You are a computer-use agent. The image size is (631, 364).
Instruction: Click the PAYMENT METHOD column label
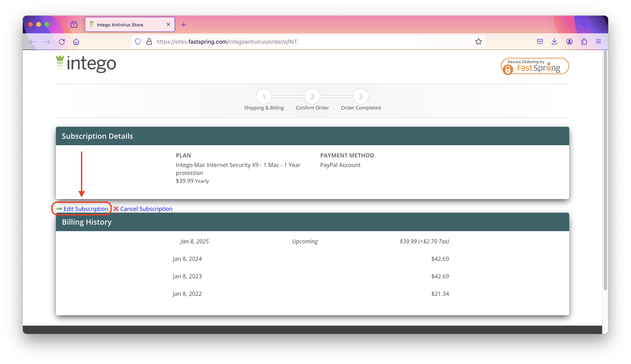point(347,156)
